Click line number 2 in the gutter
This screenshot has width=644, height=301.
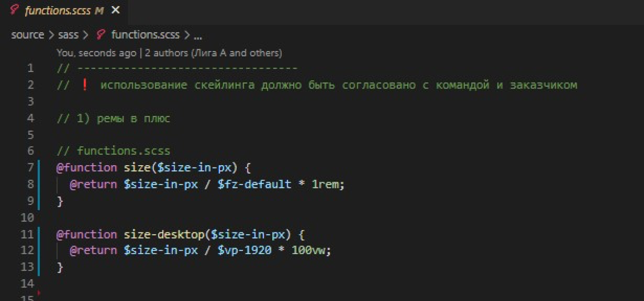31,85
